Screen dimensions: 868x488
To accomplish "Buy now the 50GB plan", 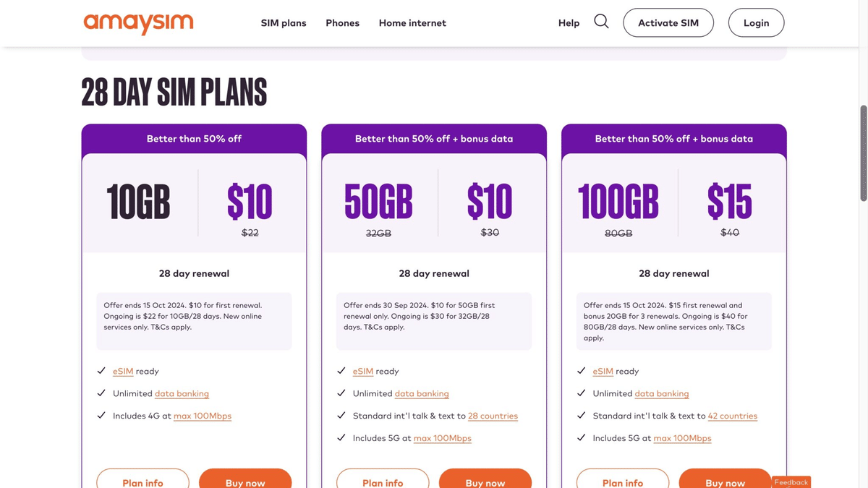I will pos(485,480).
